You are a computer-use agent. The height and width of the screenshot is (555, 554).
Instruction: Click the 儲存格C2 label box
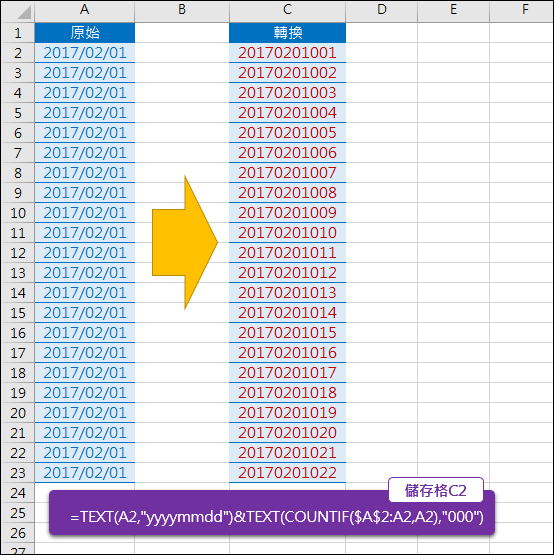[x=436, y=490]
